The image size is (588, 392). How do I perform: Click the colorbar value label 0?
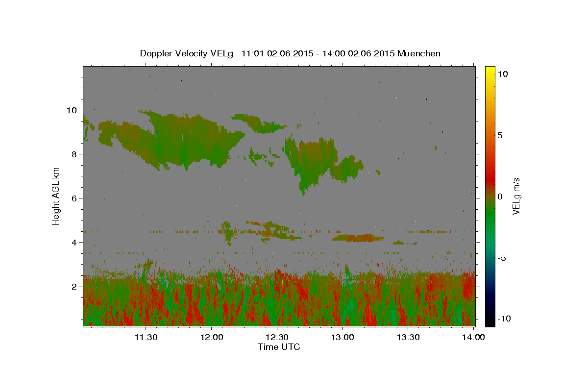(x=500, y=196)
